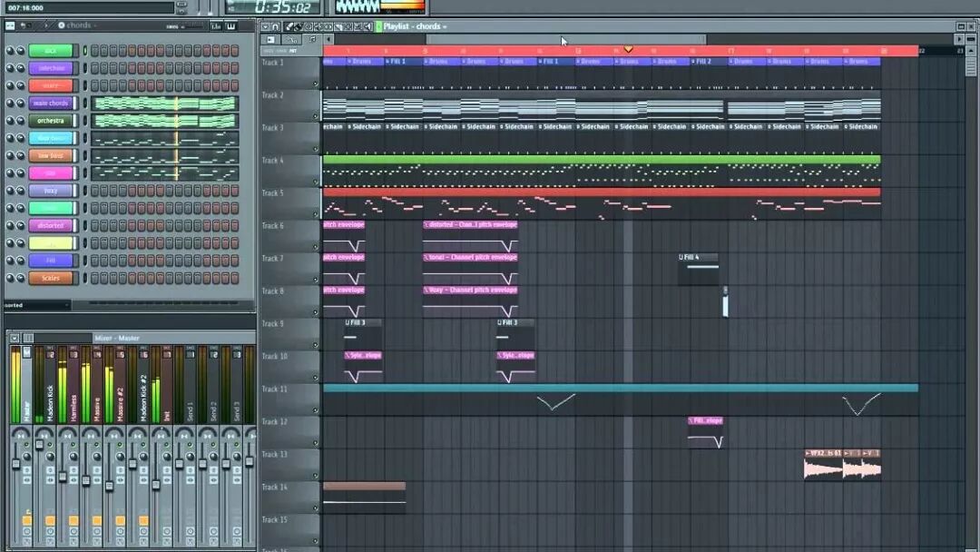Image resolution: width=980 pixels, height=552 pixels.
Task: Toggle the kick channel select LED
Action: (x=85, y=51)
